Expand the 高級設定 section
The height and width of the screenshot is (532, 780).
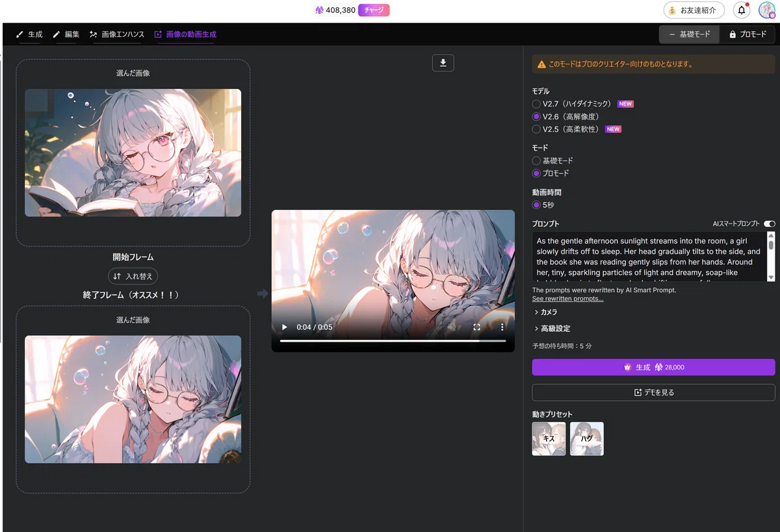pos(552,329)
